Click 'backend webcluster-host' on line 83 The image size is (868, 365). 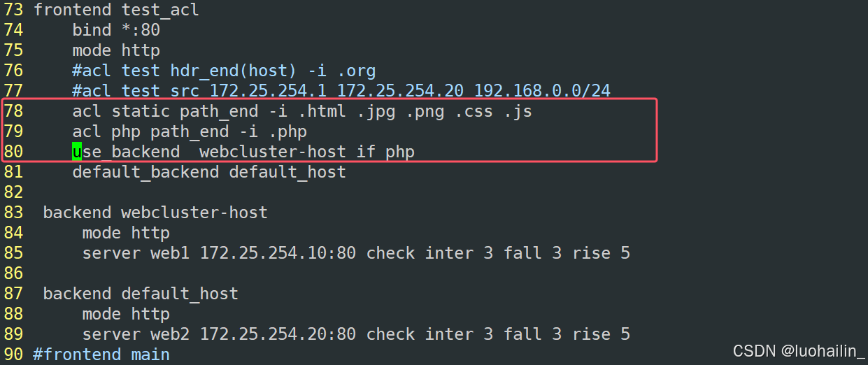click(155, 213)
